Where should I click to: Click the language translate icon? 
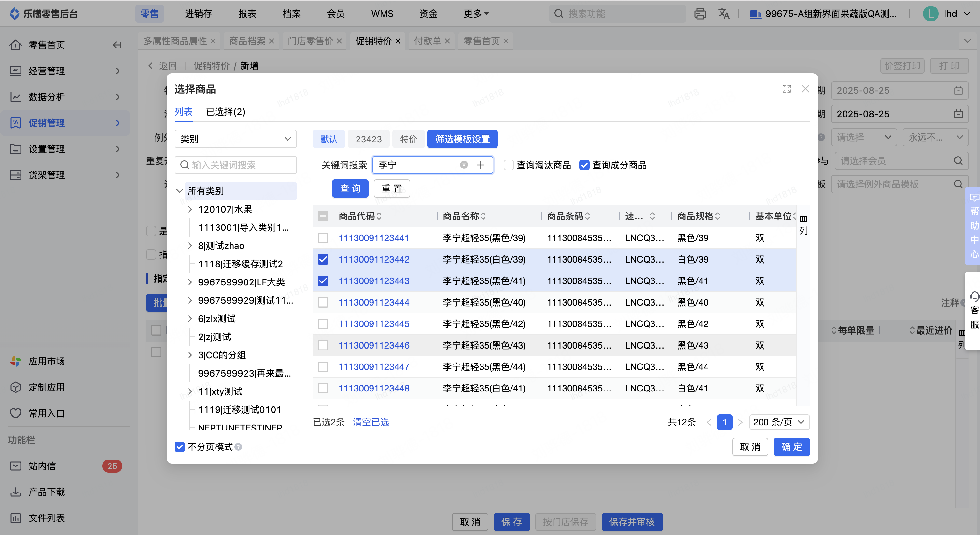click(723, 14)
